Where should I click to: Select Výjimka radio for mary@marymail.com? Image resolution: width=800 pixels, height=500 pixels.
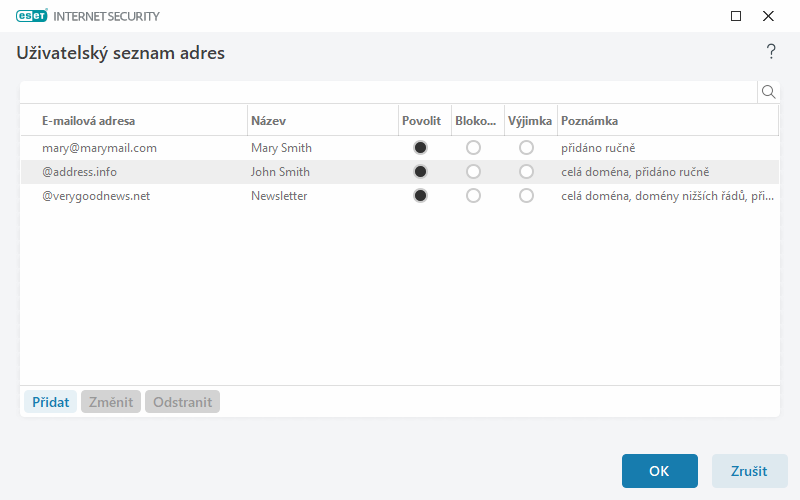[x=527, y=148]
